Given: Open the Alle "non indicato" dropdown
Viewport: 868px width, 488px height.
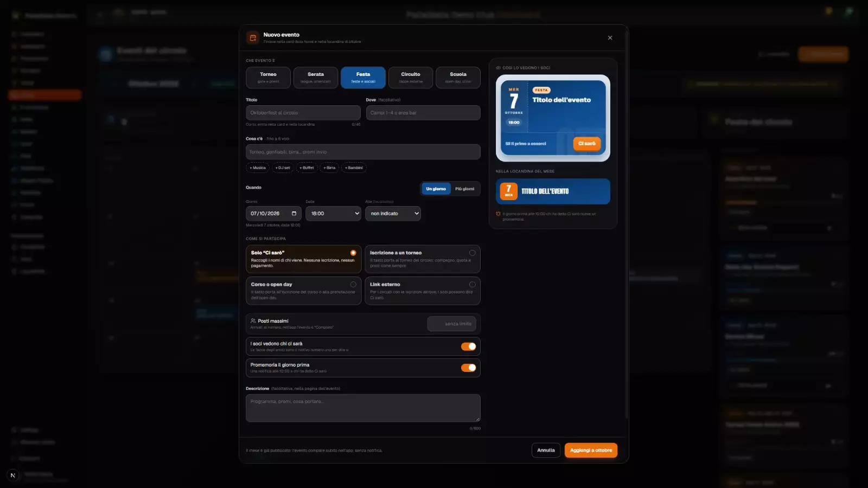Looking at the screenshot, I should (393, 214).
